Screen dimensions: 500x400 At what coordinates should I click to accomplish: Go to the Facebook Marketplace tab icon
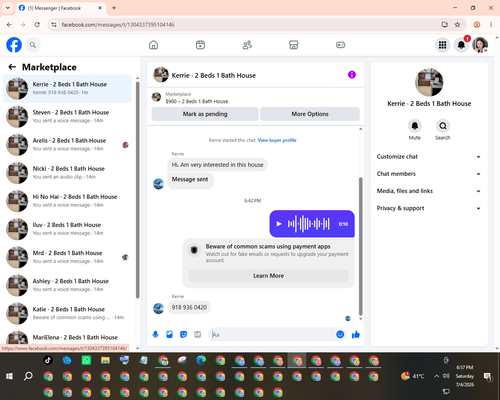coord(293,45)
